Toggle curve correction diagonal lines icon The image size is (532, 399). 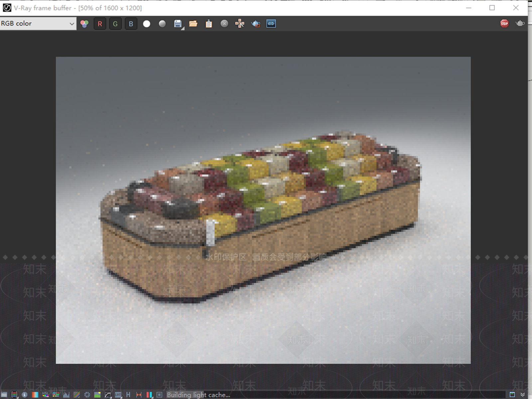76,395
